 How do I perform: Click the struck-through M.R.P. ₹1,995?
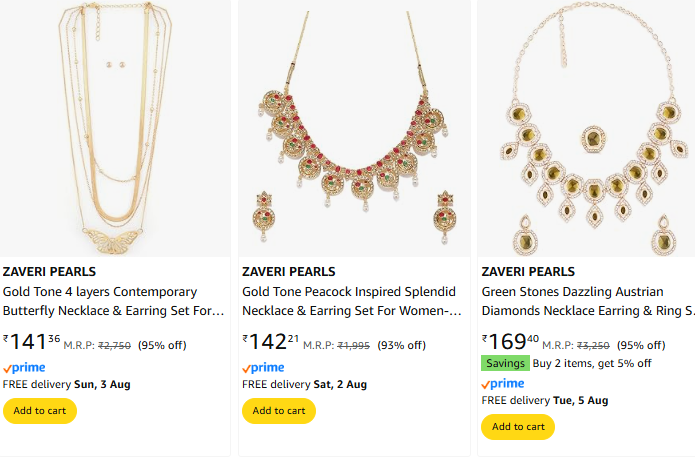[x=353, y=346]
